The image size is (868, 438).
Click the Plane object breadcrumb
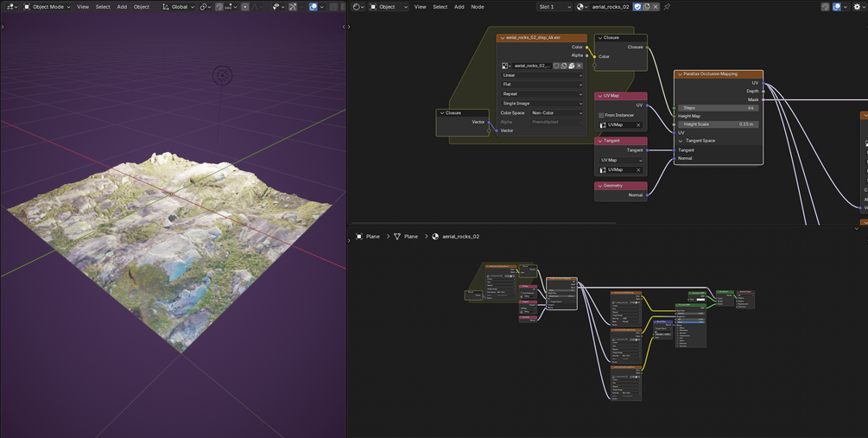tap(368, 237)
